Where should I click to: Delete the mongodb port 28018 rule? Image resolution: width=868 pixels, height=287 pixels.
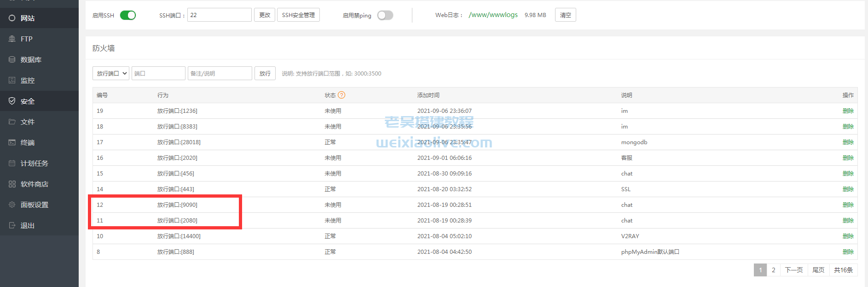848,142
